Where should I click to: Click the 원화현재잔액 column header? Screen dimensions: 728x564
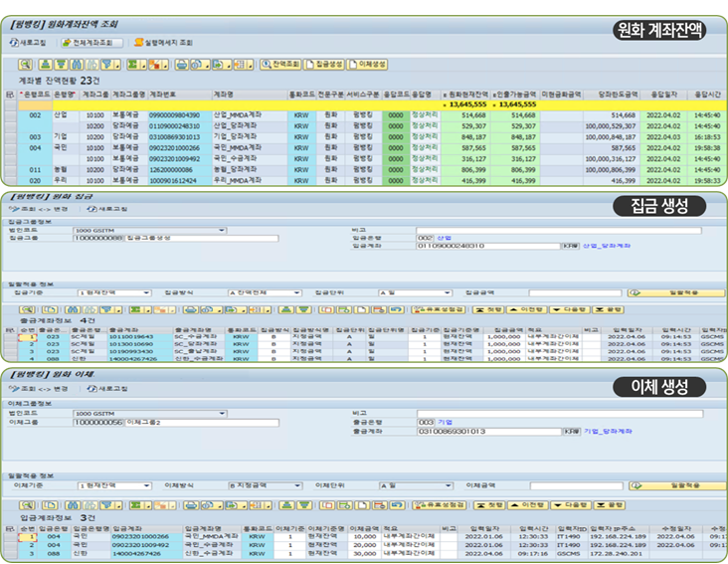tap(465, 93)
